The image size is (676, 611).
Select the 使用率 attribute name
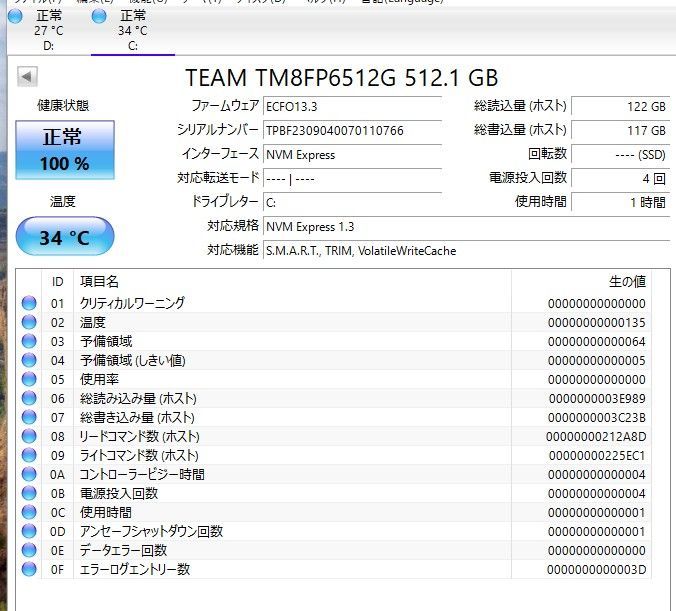tap(99, 379)
